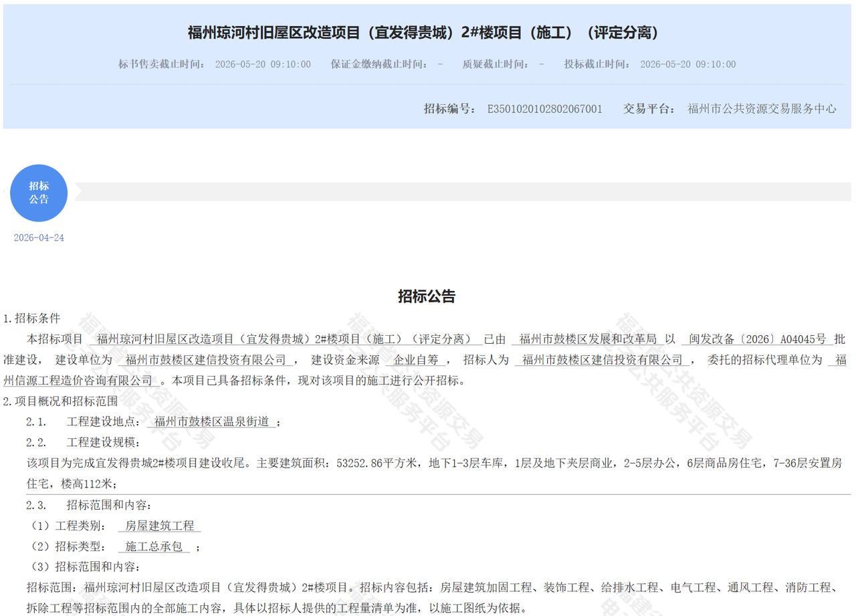856x616 pixels.
Task: Select the 房屋建筑工程 project category
Action: point(160,526)
